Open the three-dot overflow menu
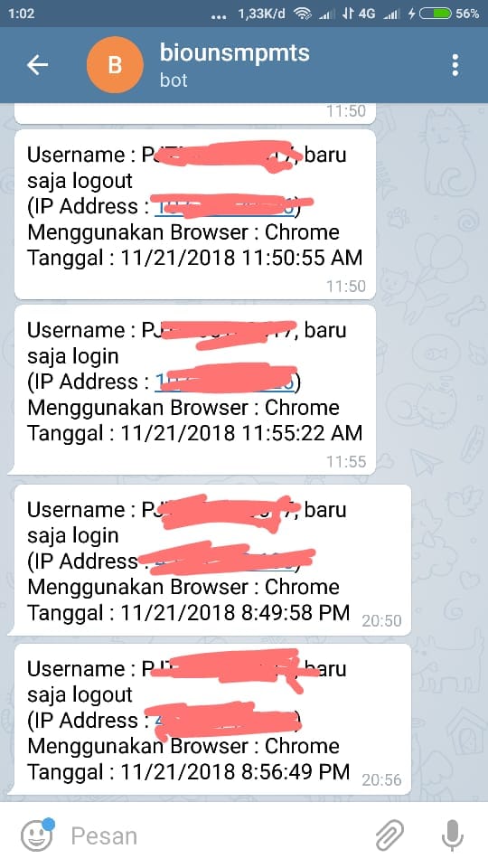Viewport: 488px width, 868px height. click(455, 65)
